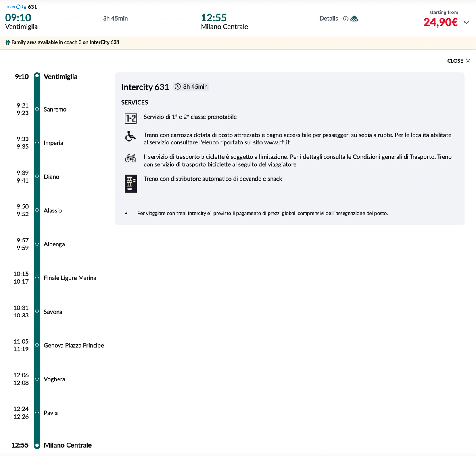Click the Intercity 631 panel heading
The height and width of the screenshot is (456, 476).
coord(145,87)
